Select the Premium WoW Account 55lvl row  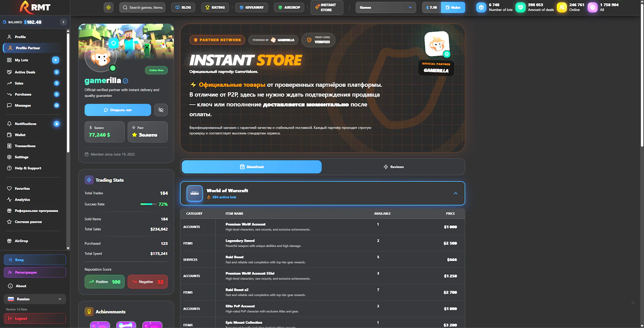click(x=322, y=276)
